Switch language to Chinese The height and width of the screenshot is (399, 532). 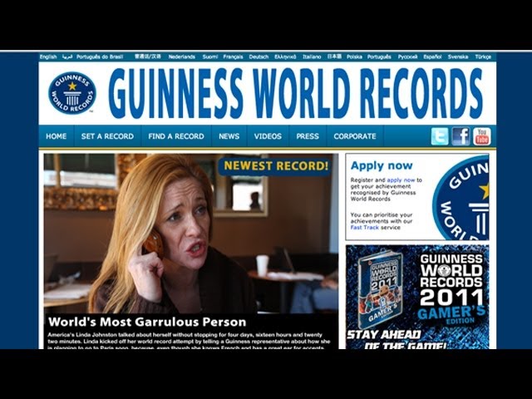click(x=148, y=57)
